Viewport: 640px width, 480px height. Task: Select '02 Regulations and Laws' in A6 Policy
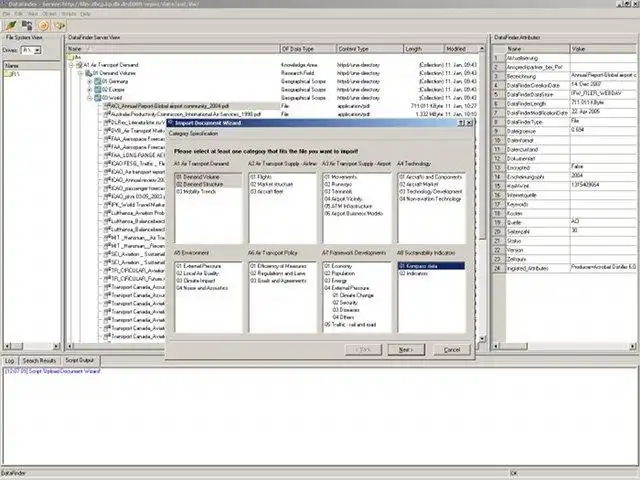(x=278, y=273)
